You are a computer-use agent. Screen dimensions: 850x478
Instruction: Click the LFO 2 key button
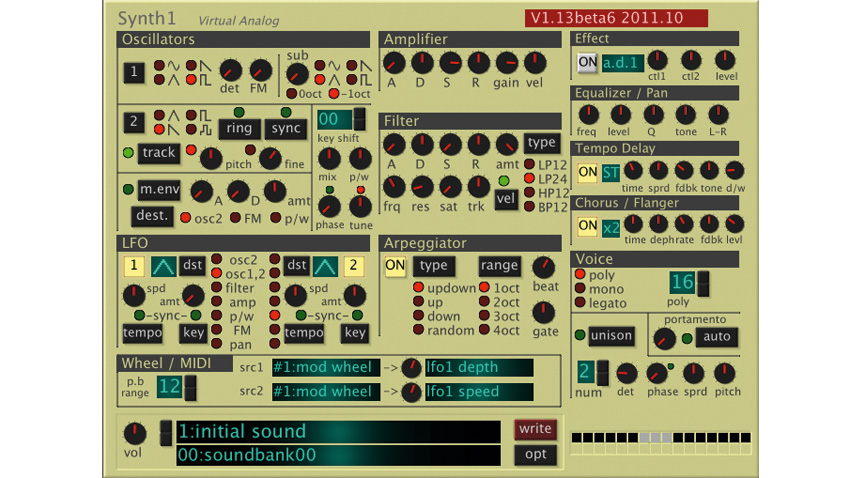pyautogui.click(x=355, y=333)
